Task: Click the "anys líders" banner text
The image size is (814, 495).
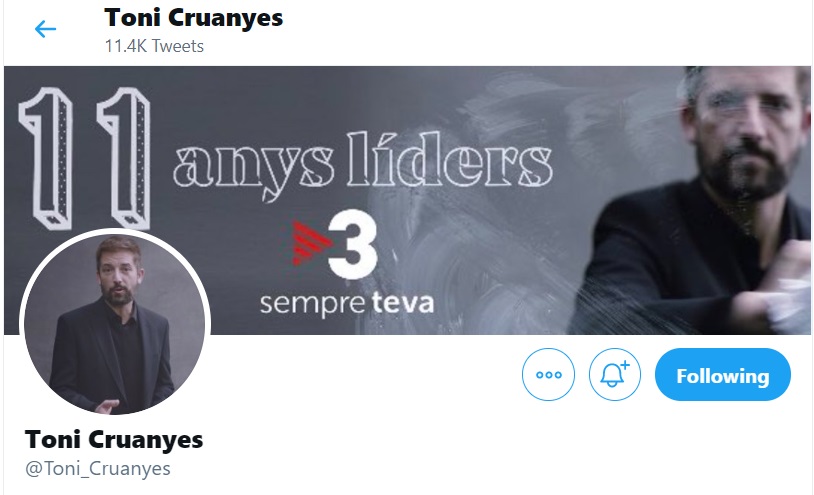Action: (x=362, y=162)
